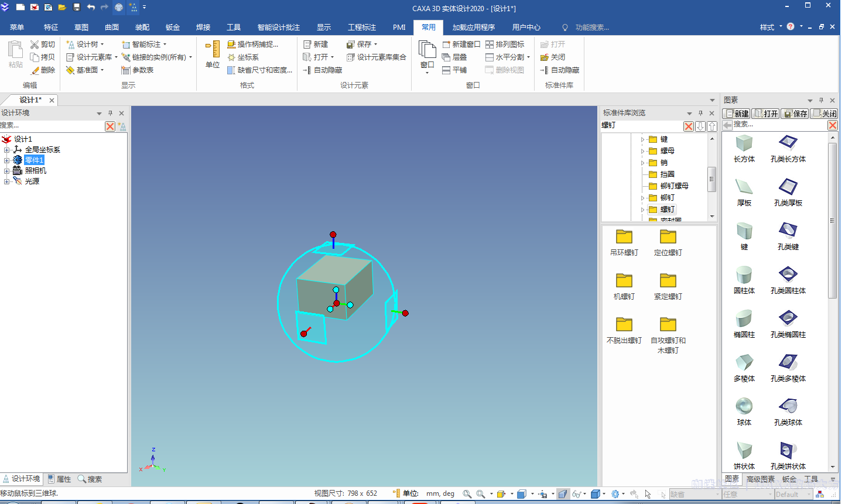This screenshot has width=845, height=504.
Task: Expand the 照相机 tree node
Action: pyautogui.click(x=6, y=171)
